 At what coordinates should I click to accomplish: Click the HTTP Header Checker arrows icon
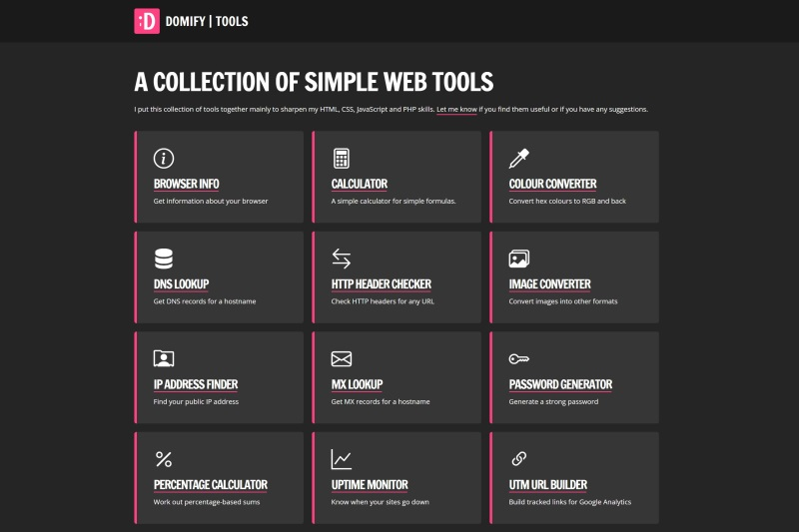342,259
